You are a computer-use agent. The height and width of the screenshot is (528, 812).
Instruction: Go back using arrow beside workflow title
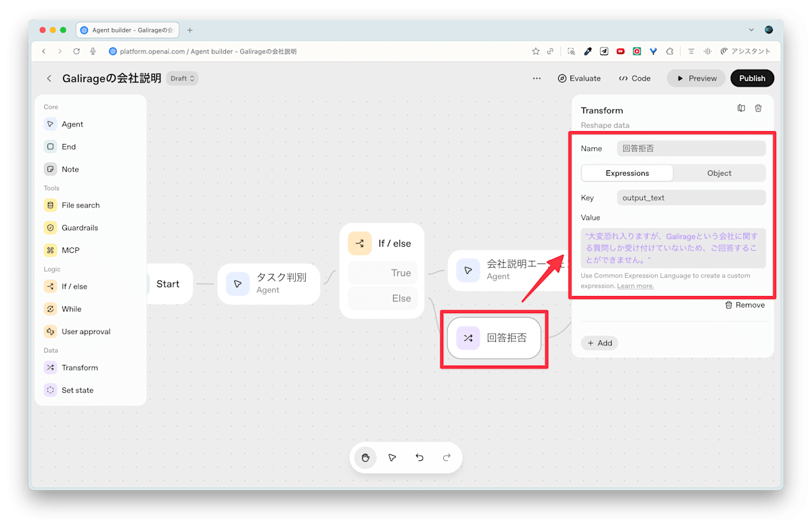point(49,78)
